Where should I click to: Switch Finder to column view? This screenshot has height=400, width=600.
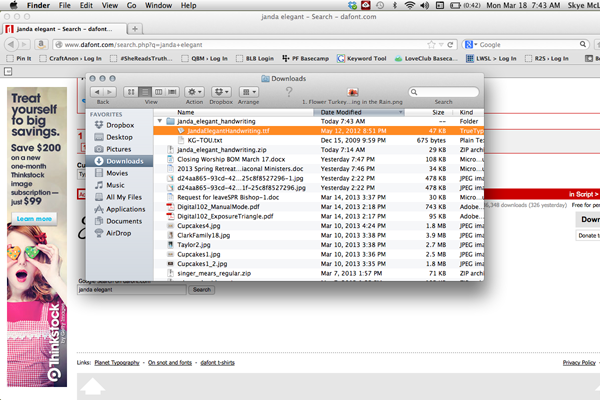pyautogui.click(x=158, y=92)
